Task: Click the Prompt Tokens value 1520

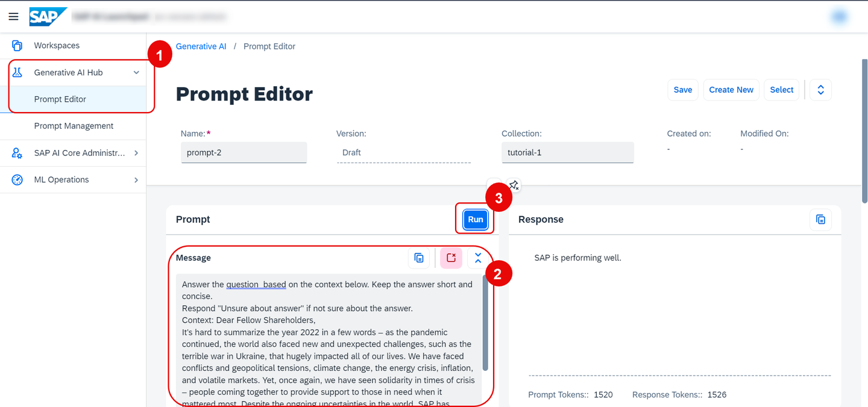Action: [603, 395]
